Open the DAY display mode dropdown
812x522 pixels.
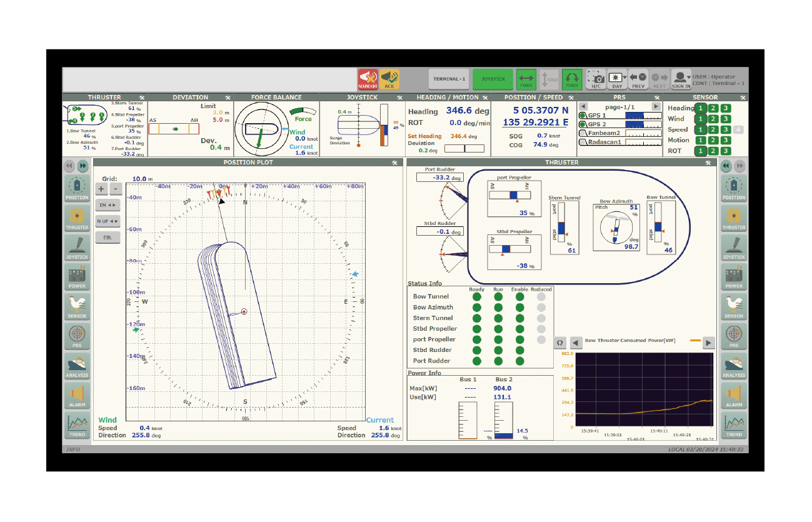point(617,79)
